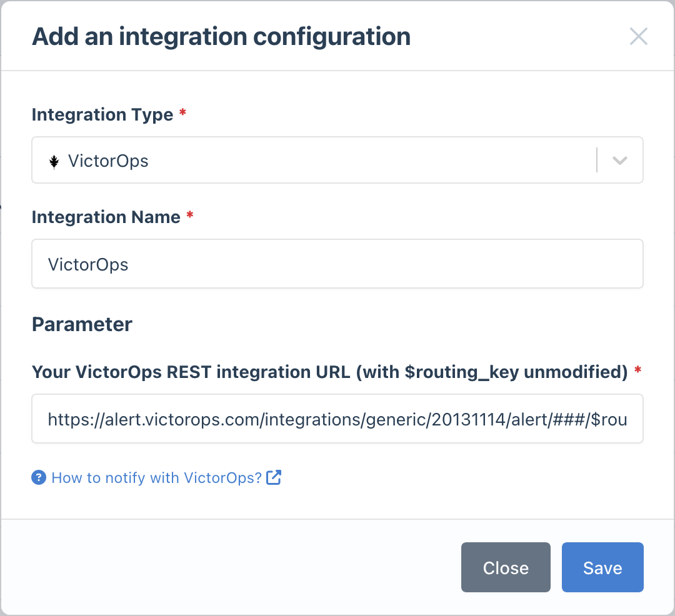675x616 pixels.
Task: Expand the integration type selector chevron
Action: click(x=619, y=160)
